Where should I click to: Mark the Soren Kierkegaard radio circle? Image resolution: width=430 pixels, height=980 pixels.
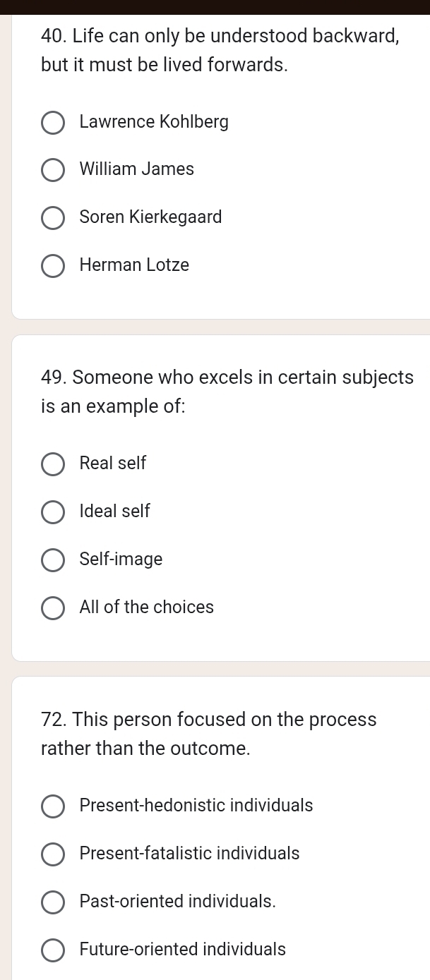coord(53,218)
